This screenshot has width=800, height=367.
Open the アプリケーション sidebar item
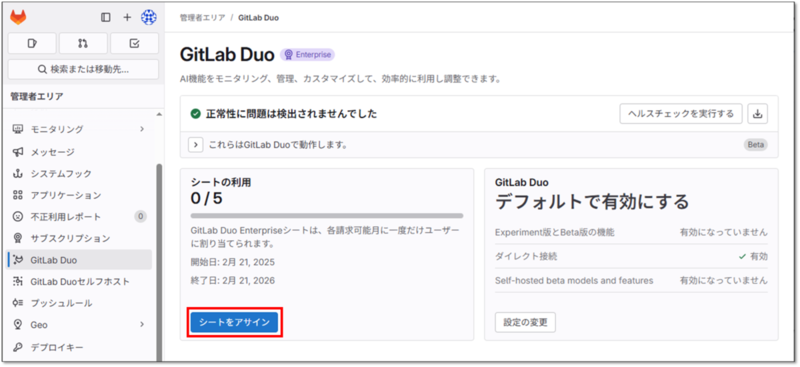click(80, 195)
